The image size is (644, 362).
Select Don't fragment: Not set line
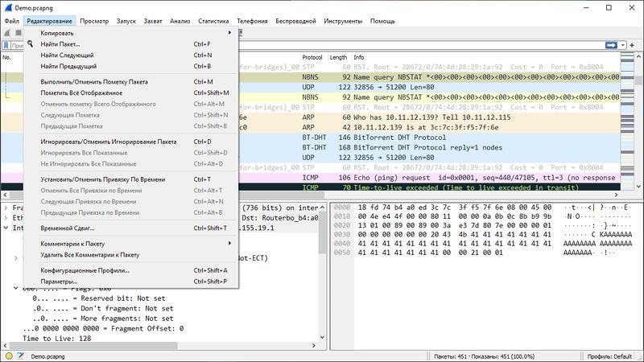(x=103, y=308)
